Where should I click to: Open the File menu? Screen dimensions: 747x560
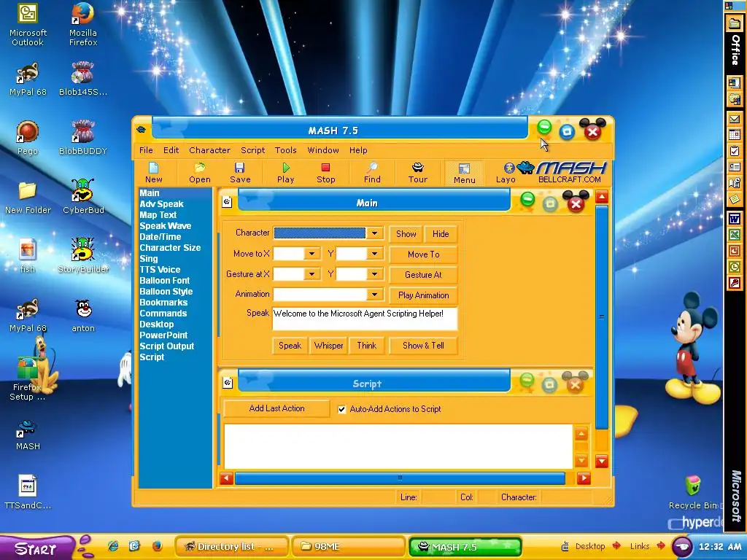click(146, 150)
